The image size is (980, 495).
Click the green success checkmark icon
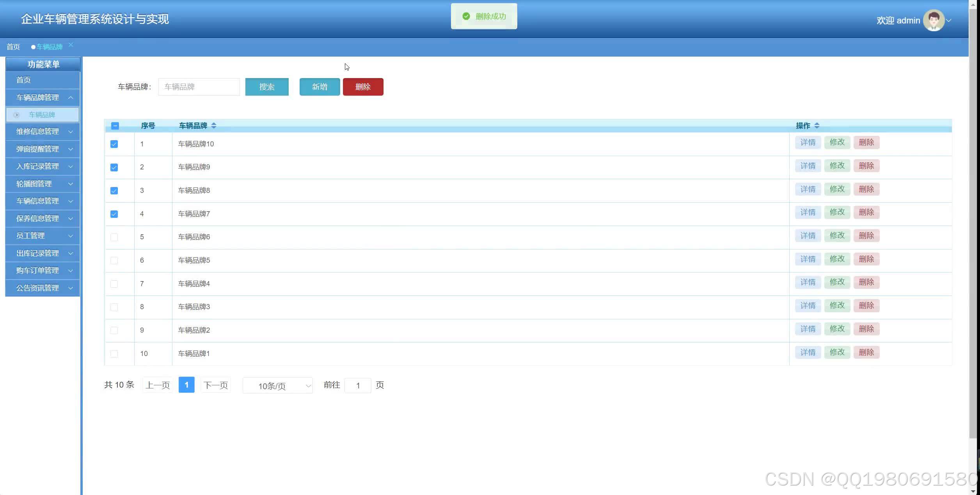click(x=466, y=16)
